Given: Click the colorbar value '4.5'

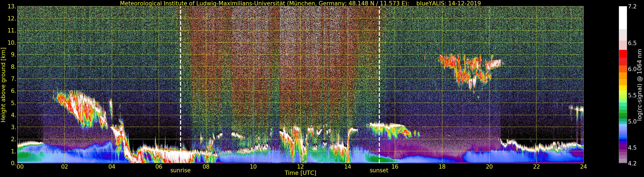Looking at the screenshot, I should click(x=632, y=148).
